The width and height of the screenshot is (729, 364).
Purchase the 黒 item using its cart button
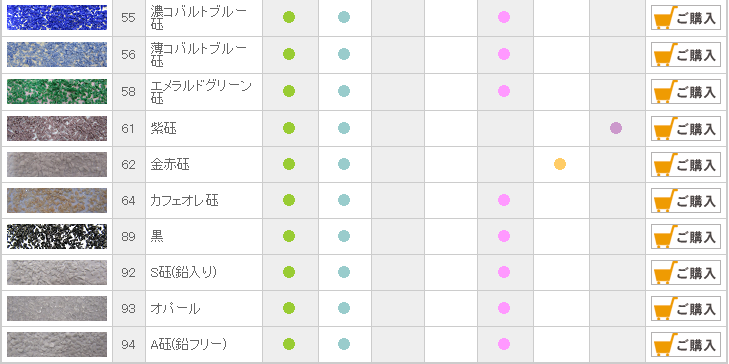click(686, 237)
